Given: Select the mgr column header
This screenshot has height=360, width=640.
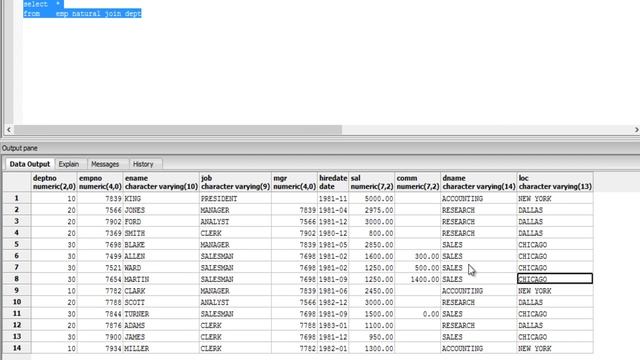Looking at the screenshot, I should (294, 182).
